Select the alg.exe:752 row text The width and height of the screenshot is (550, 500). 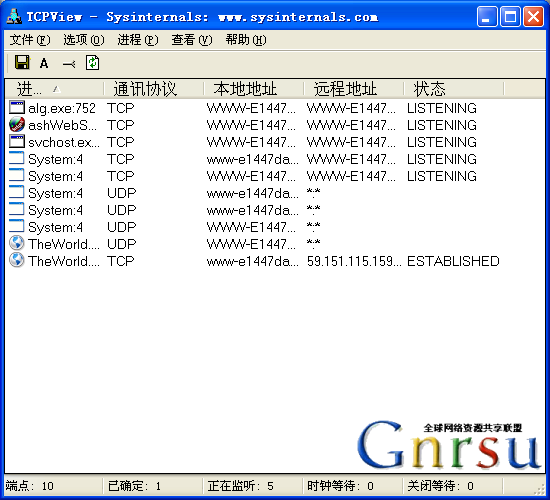coord(62,108)
